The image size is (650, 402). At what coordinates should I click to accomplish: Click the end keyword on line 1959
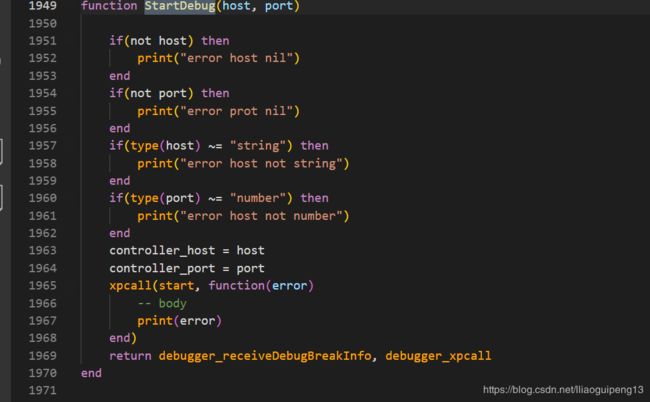point(120,181)
